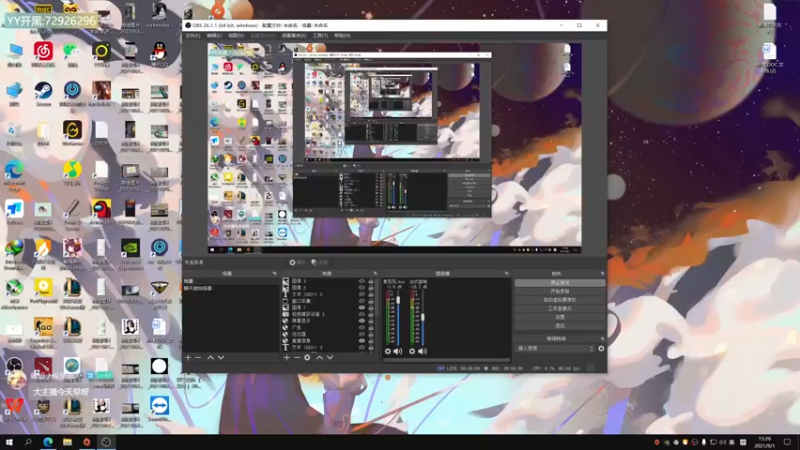Open the 文件(F) menu in OBS

(x=193, y=36)
